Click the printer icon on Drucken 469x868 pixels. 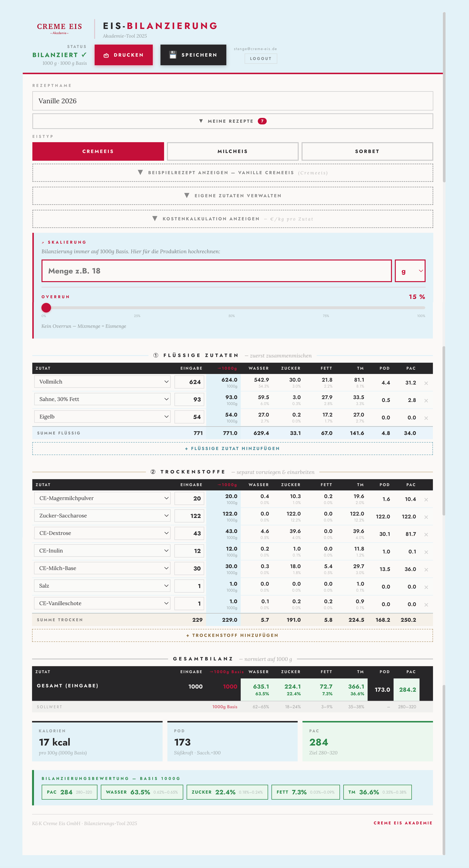106,55
